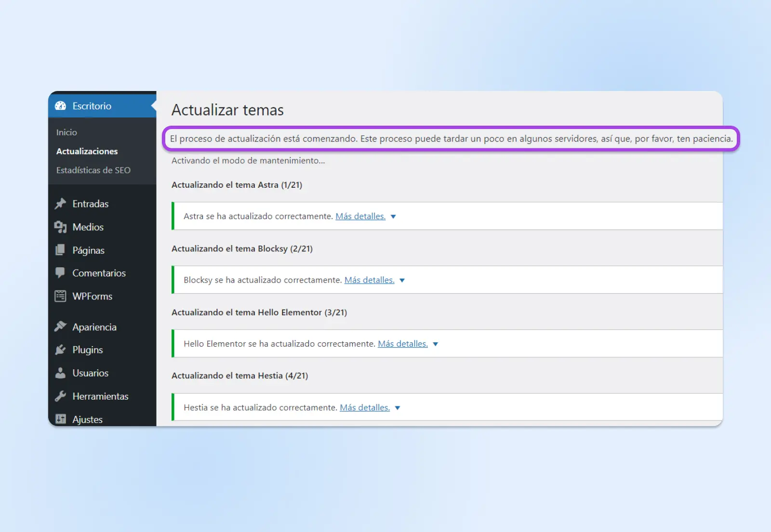Click Hestia's "Más detalles" link
The image size is (771, 532).
click(364, 407)
